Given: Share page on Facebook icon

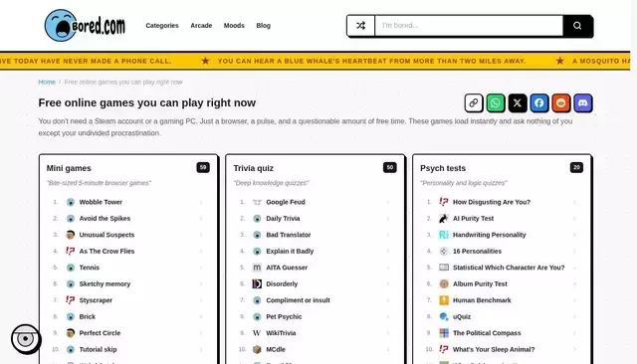Looking at the screenshot, I should click(x=539, y=103).
